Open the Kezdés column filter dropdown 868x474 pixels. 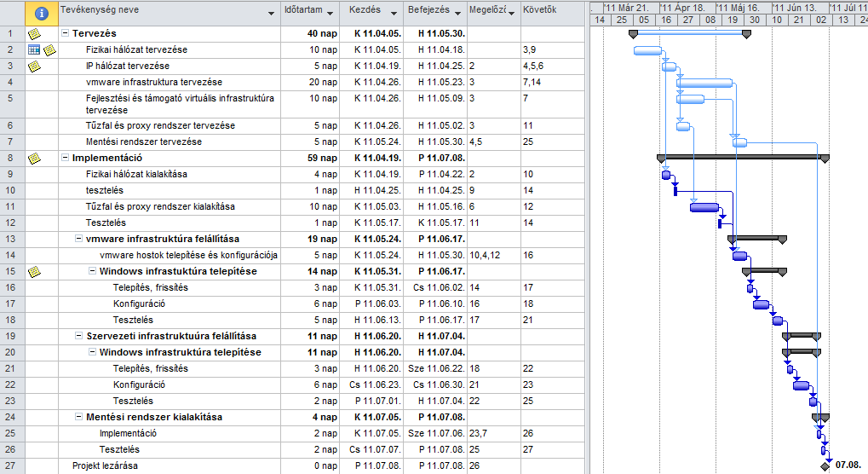click(394, 14)
